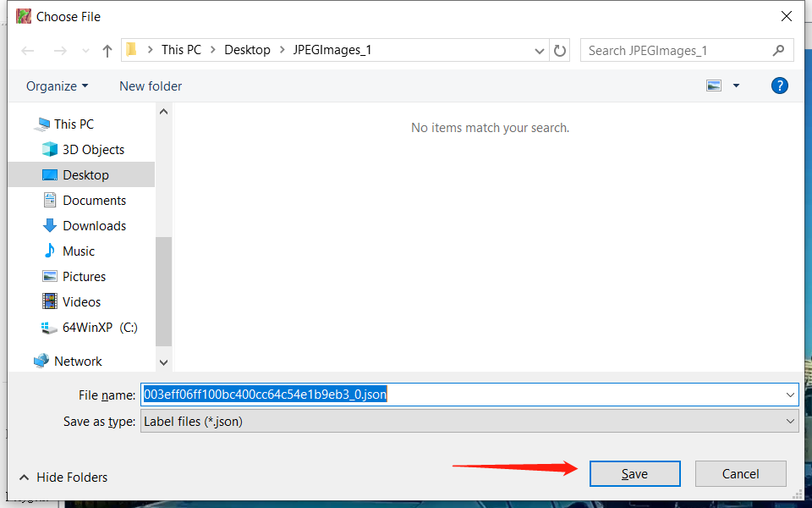
Task: Select This PC in the navigation tree
Action: click(x=74, y=124)
